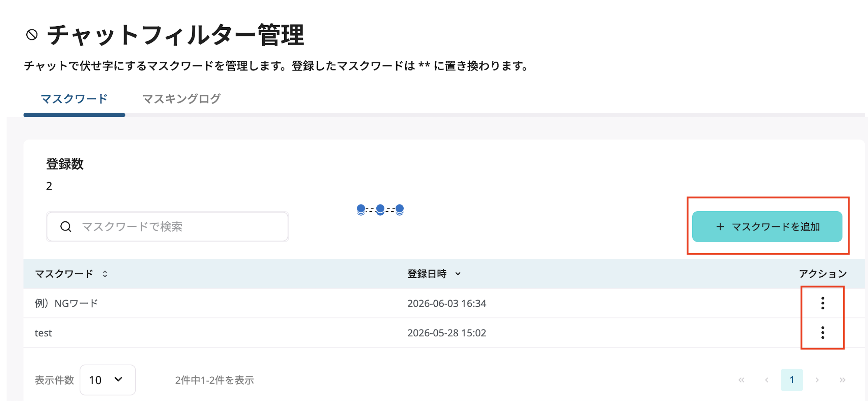Click the 2件中1-2件を表示 text

coord(214,380)
